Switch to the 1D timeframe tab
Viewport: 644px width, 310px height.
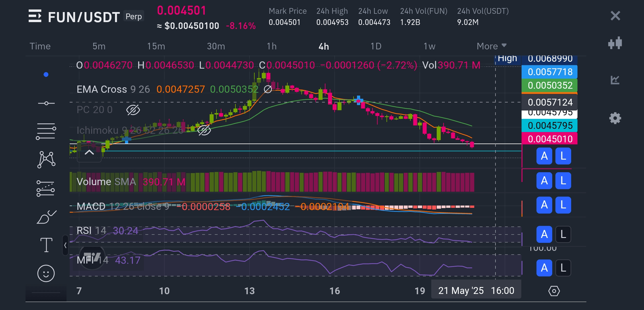[376, 46]
